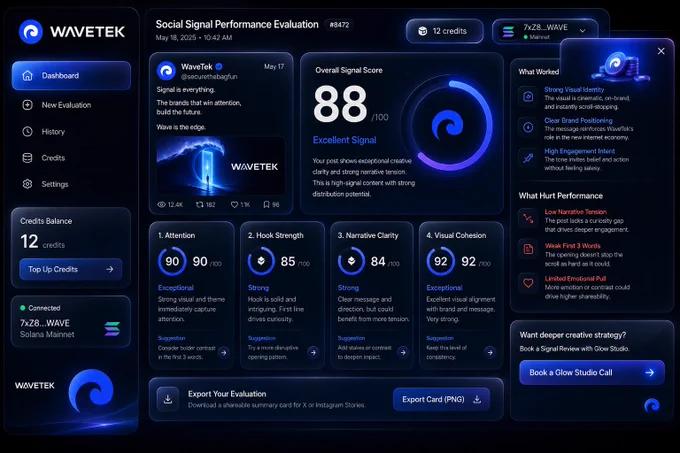
Task: Click the Hook Strength ring icon
Action: pyautogui.click(x=261, y=261)
